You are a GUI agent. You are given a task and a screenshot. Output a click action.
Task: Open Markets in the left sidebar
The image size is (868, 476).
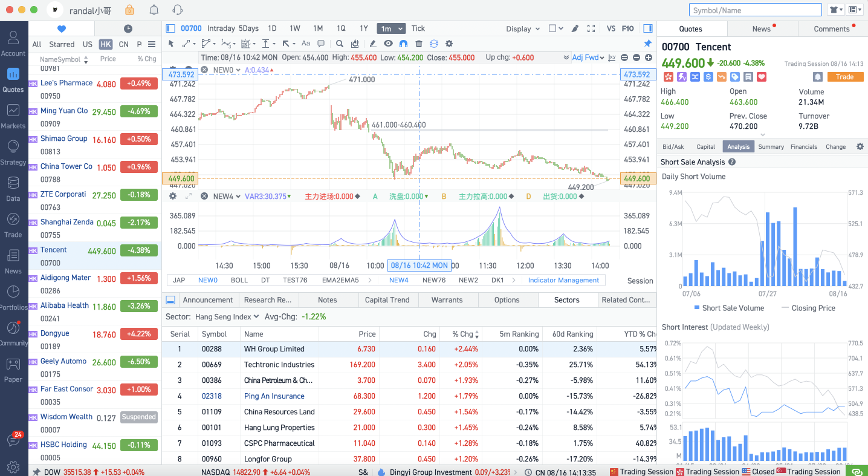coord(13,116)
